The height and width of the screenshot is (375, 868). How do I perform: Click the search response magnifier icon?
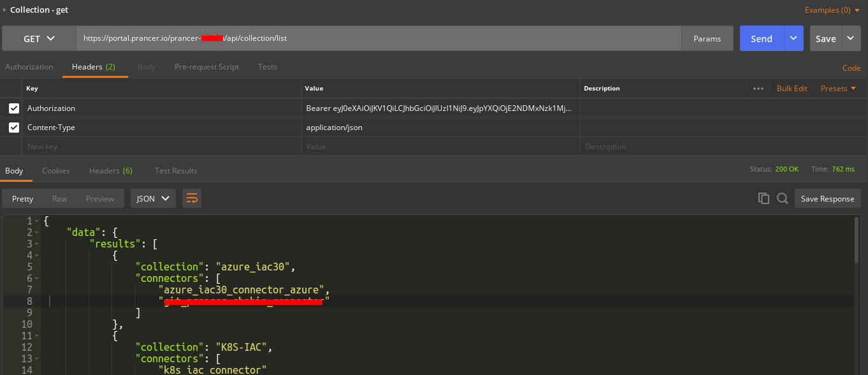tap(783, 199)
